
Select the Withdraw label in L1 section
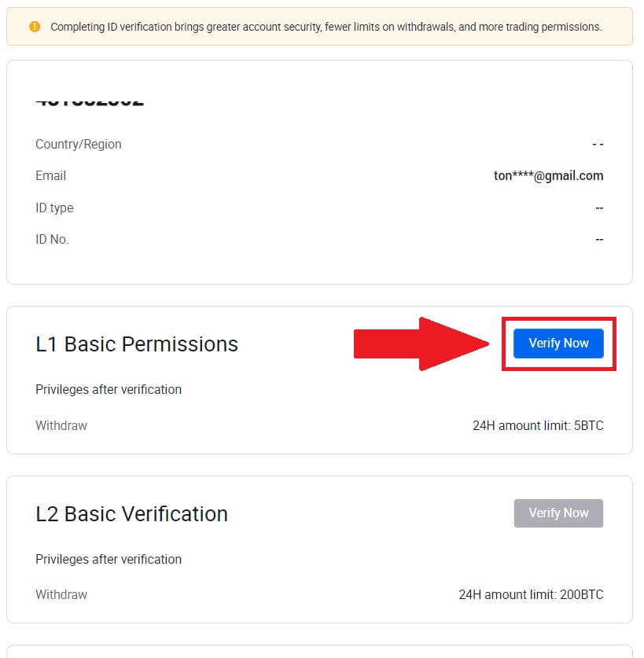[61, 425]
